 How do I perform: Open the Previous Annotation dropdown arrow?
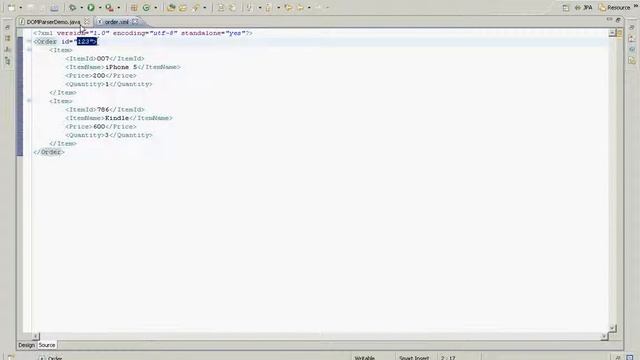(278, 8)
